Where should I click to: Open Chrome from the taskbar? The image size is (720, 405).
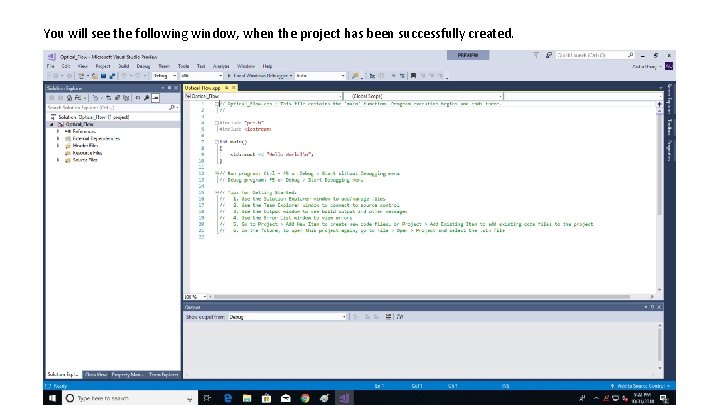305,398
